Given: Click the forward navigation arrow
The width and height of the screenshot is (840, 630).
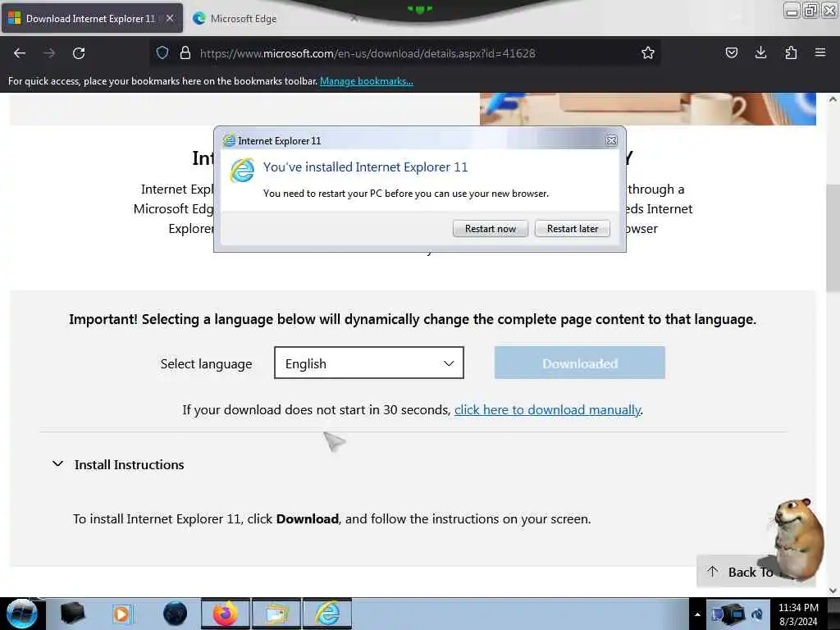Looking at the screenshot, I should click(x=49, y=53).
